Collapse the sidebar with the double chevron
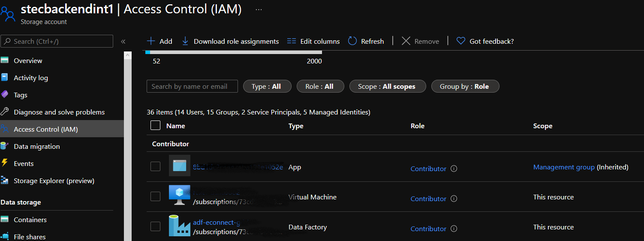Viewport: 644px width, 241px height. click(x=123, y=42)
